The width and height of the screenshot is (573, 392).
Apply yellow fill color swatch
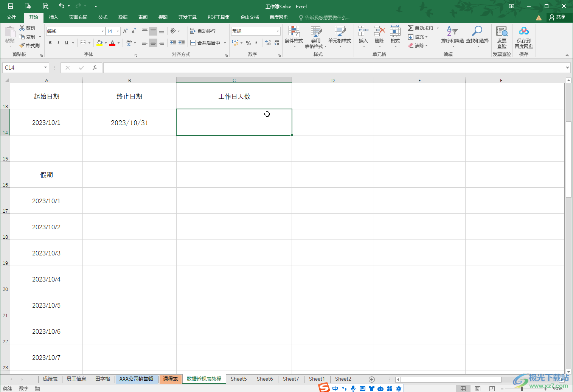(99, 43)
